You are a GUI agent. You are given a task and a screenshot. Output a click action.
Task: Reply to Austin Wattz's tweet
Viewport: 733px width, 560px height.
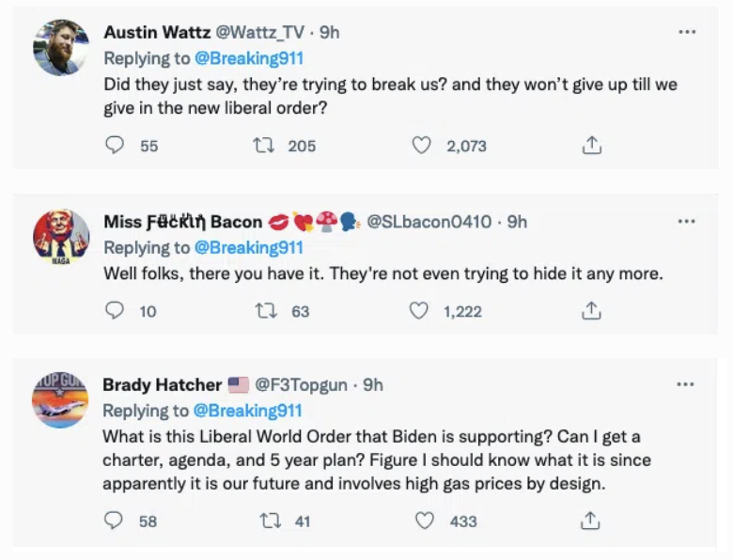coord(115,146)
